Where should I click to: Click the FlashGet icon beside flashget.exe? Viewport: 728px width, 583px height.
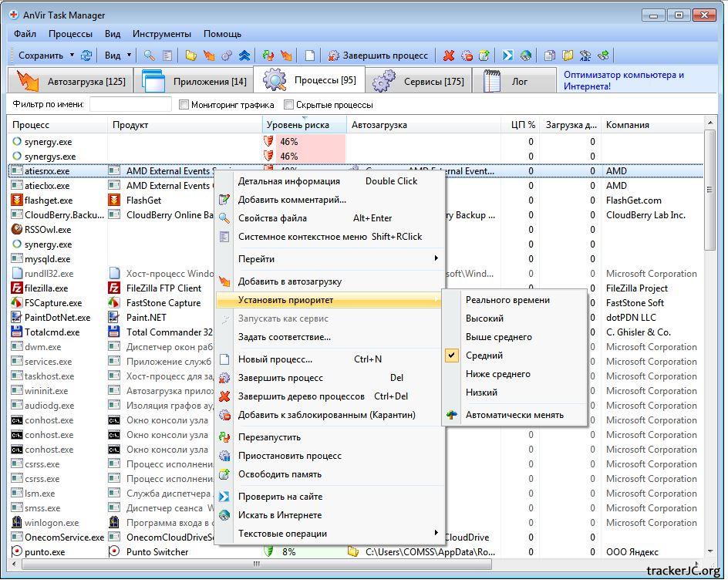click(17, 201)
